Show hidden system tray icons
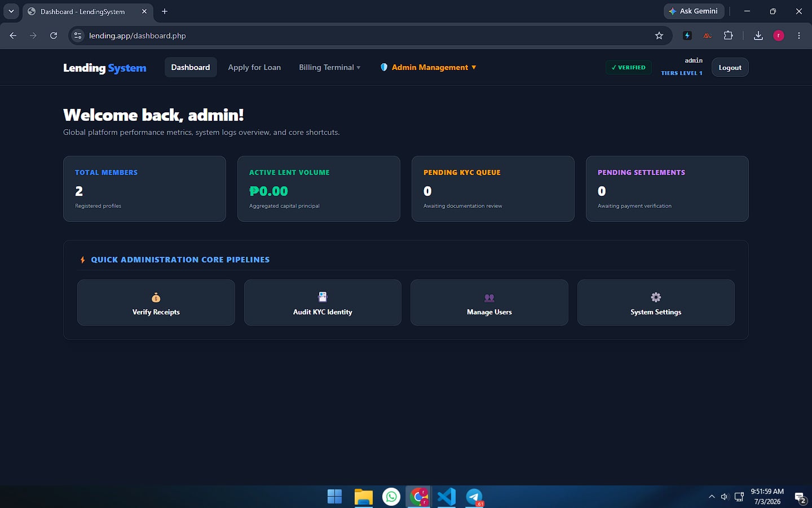The width and height of the screenshot is (812, 508). coord(712,497)
